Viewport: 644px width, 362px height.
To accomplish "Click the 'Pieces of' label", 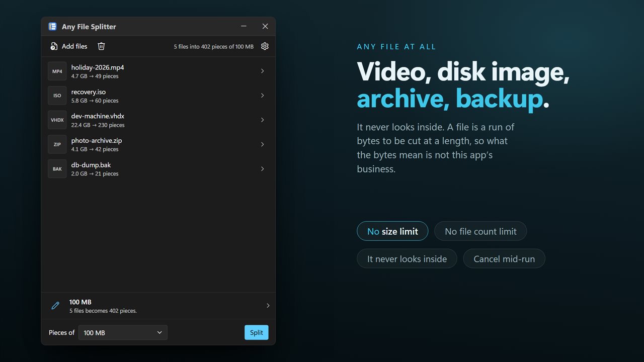I will [x=61, y=333].
